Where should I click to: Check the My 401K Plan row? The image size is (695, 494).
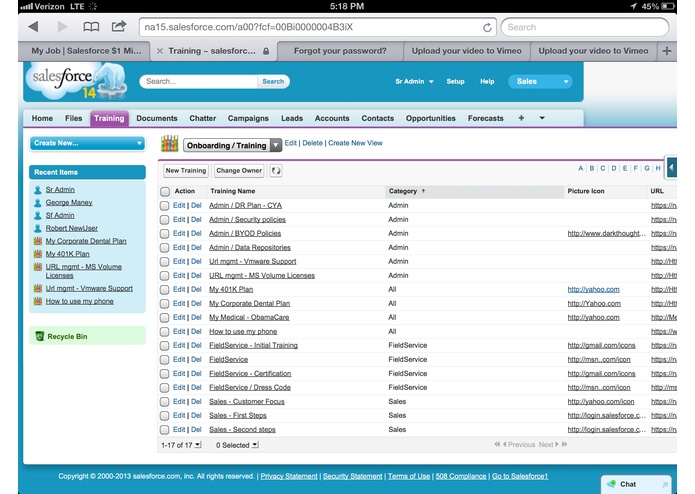pos(164,290)
